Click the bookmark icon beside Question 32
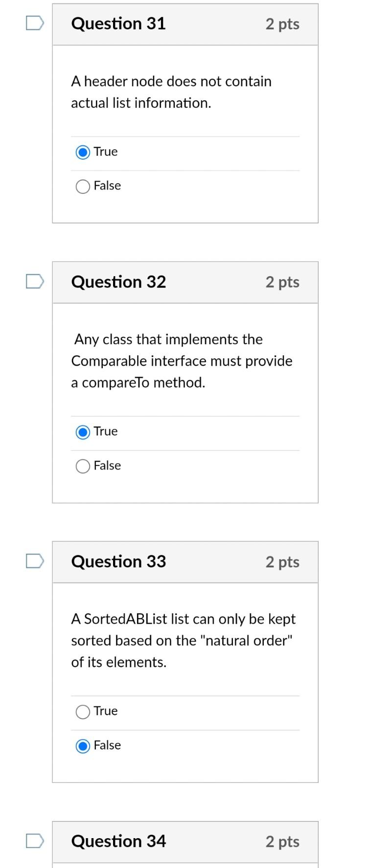This screenshot has height=868, width=370. point(34,282)
